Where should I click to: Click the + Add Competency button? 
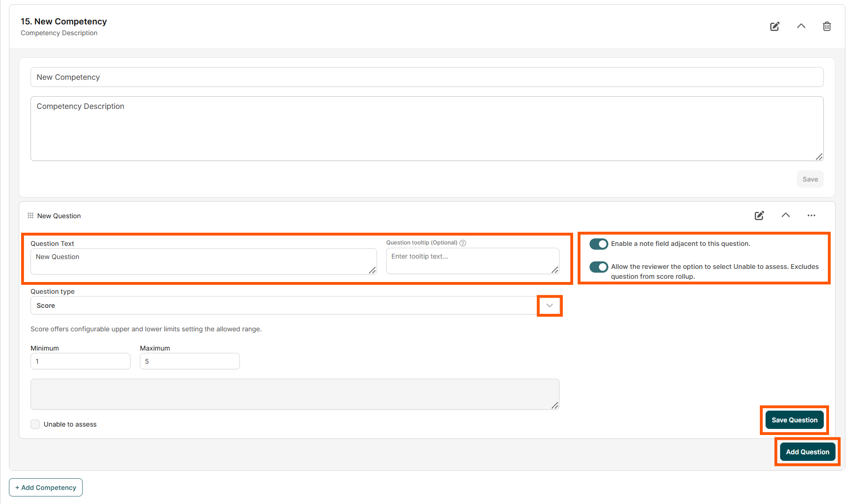click(x=46, y=488)
